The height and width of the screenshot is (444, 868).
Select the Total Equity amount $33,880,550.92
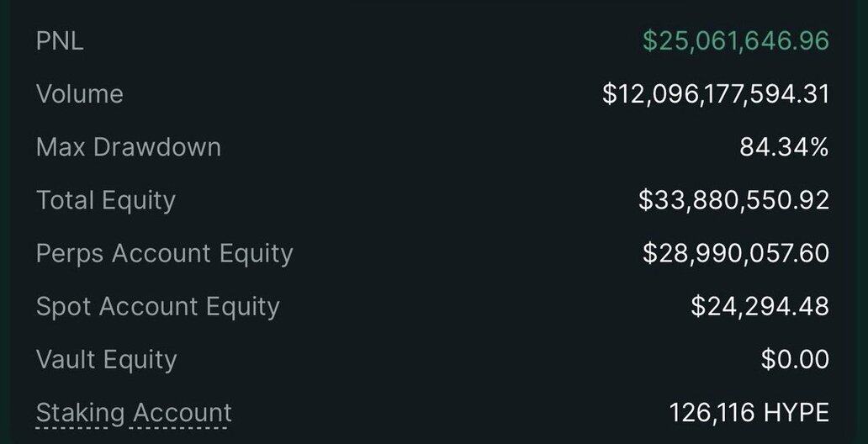(x=733, y=200)
